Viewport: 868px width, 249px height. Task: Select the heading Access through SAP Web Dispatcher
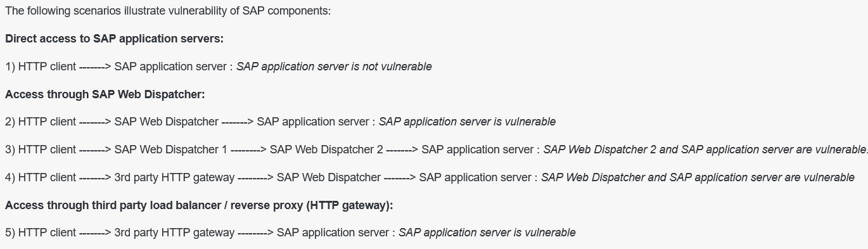pos(105,94)
